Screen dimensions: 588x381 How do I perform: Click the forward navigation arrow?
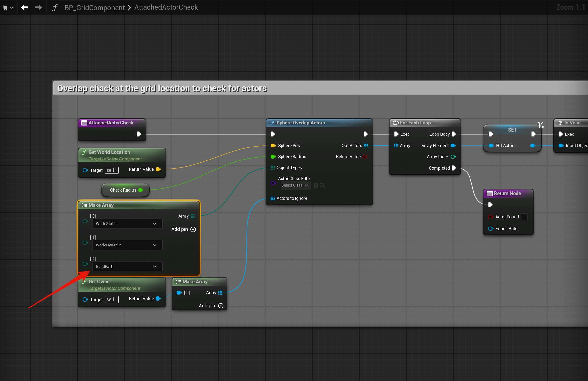(38, 7)
